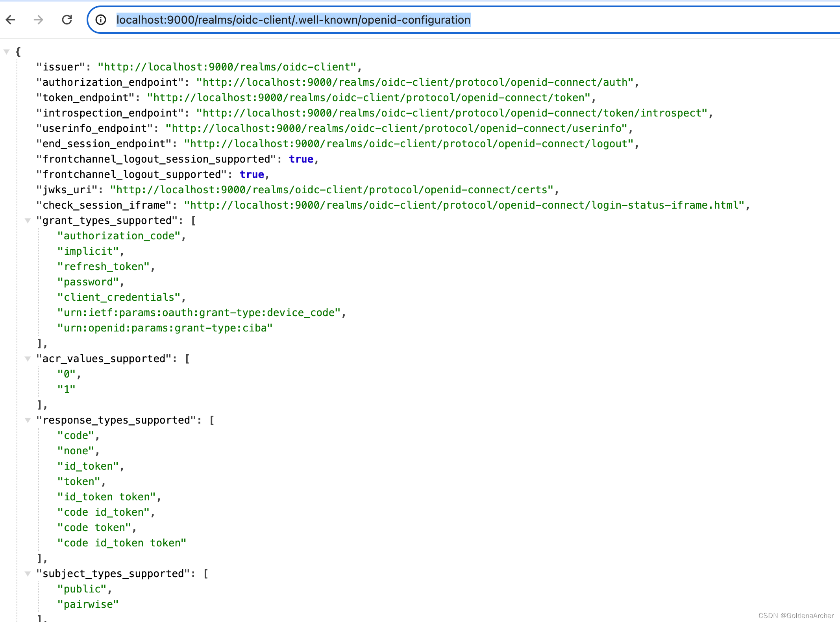
Task: Collapse the subject_types_supported array
Action: (28, 574)
